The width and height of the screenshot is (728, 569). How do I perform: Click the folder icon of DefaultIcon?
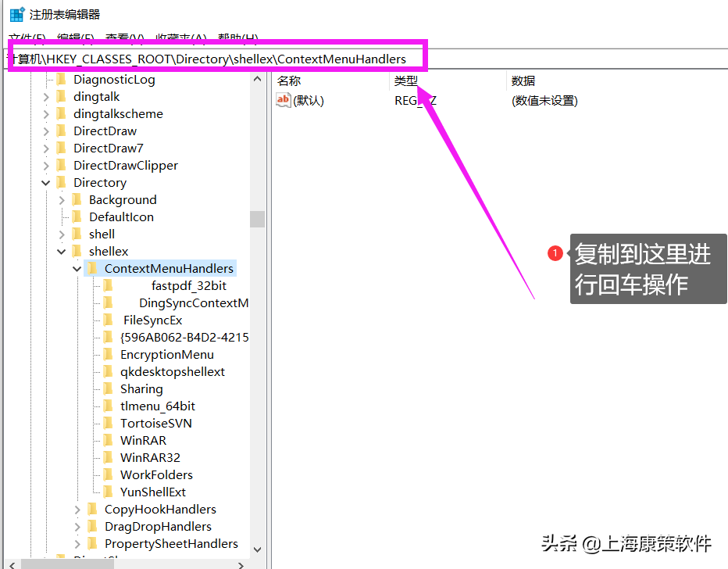coord(77,217)
